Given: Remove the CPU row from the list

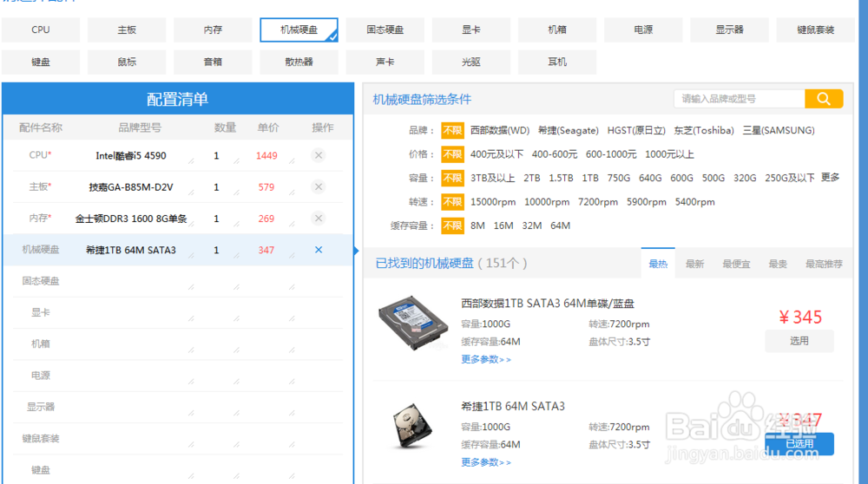Looking at the screenshot, I should click(x=319, y=155).
